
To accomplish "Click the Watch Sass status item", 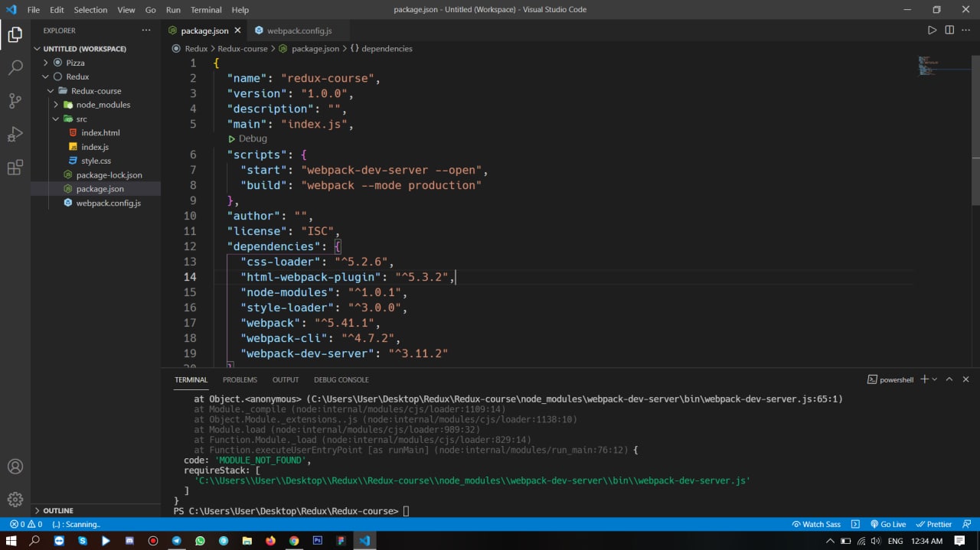I will (x=816, y=524).
